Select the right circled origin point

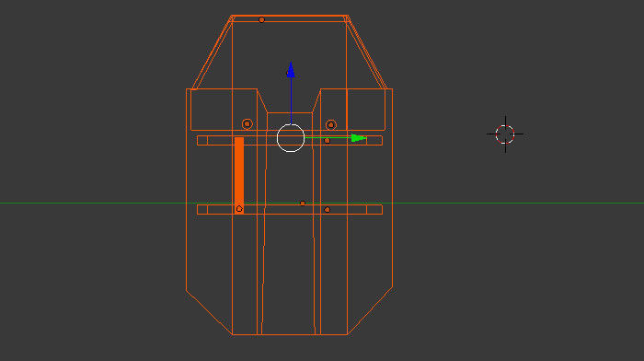pyautogui.click(x=331, y=124)
